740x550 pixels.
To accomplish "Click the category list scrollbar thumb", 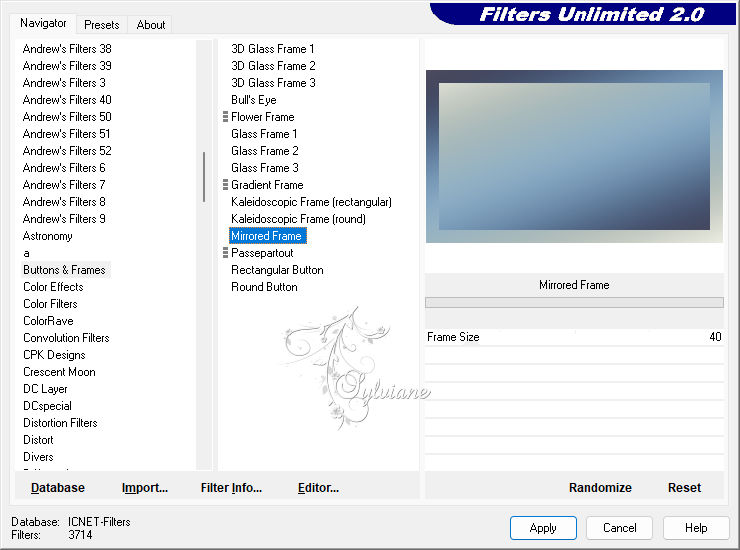I will click(204, 177).
